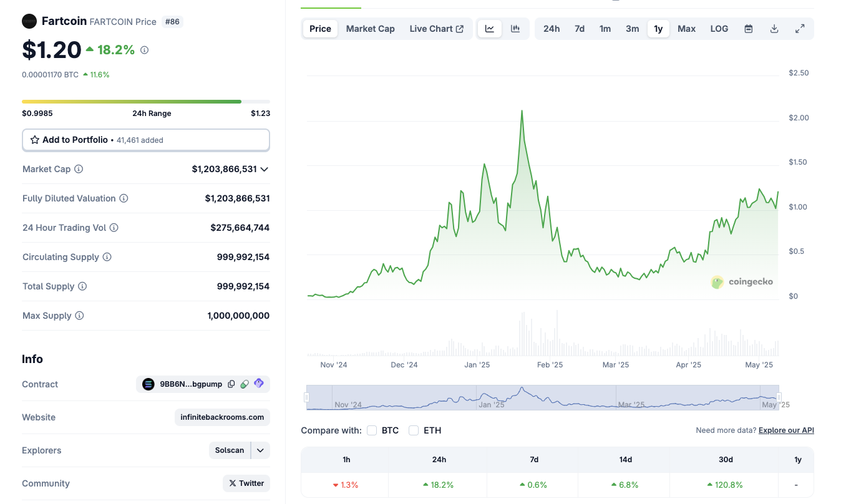Expand chart to fullscreen icon
The width and height of the screenshot is (841, 504).
click(800, 29)
